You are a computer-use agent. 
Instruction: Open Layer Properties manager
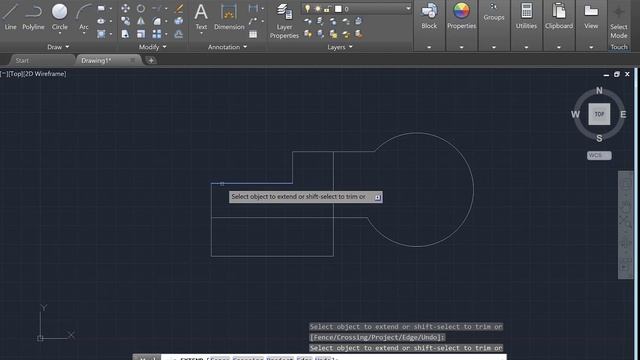click(x=284, y=20)
